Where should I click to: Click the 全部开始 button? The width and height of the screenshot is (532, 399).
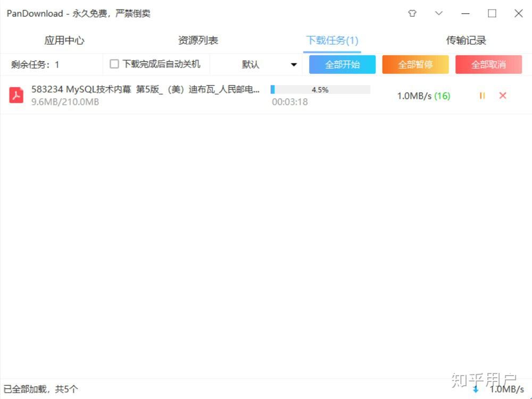(x=342, y=64)
